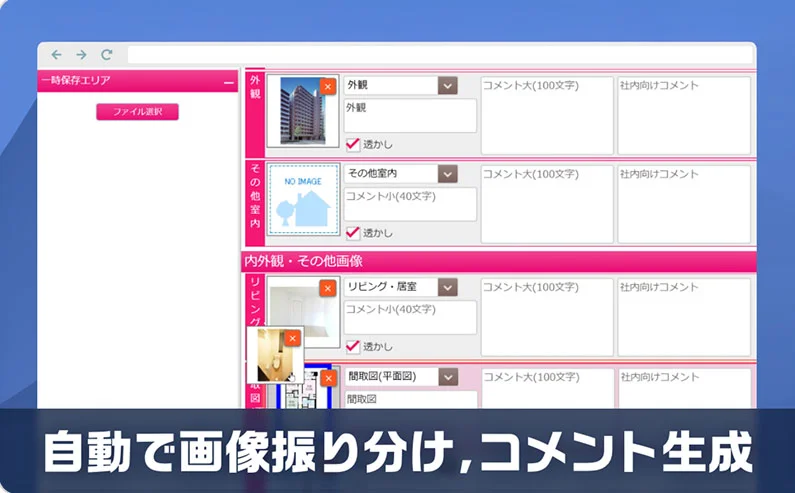This screenshot has width=795, height=493.
Task: Remove the リビング room photo with its orange X
Action: pos(328,289)
